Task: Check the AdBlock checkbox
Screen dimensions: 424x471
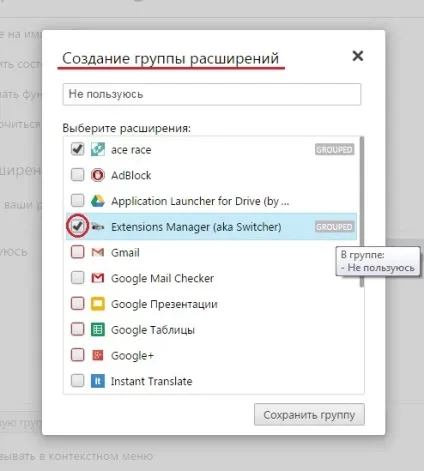Action: pyautogui.click(x=78, y=174)
